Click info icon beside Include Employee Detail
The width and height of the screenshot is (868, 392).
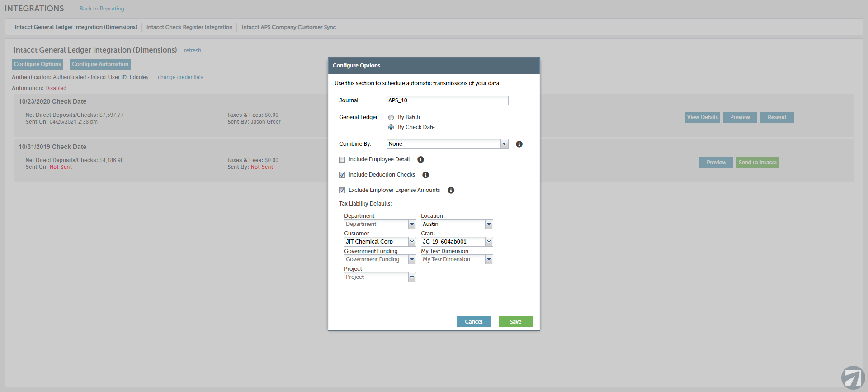tap(420, 160)
